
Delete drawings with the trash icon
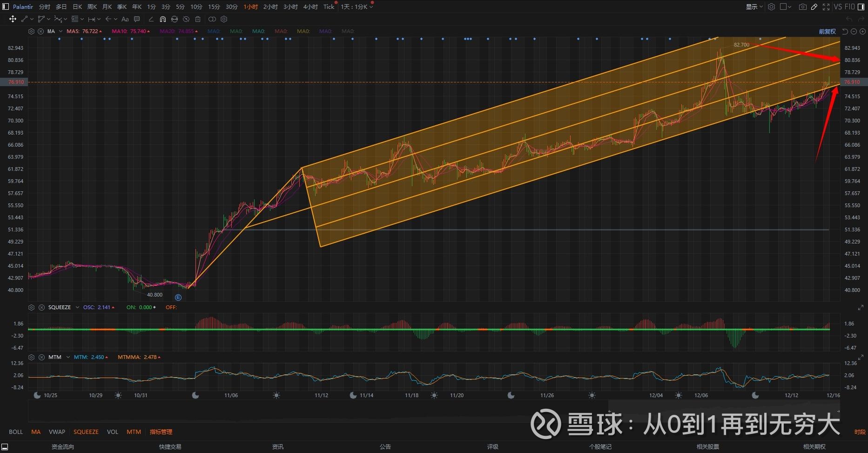coord(198,19)
